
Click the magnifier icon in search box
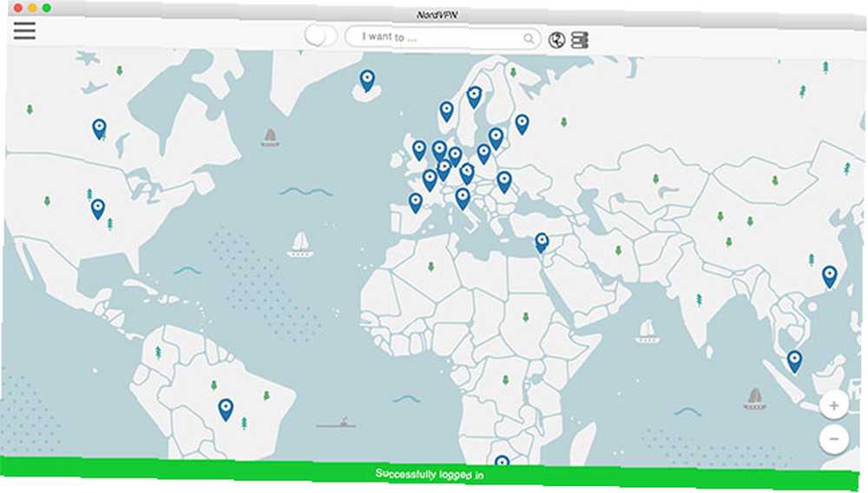[x=529, y=38]
